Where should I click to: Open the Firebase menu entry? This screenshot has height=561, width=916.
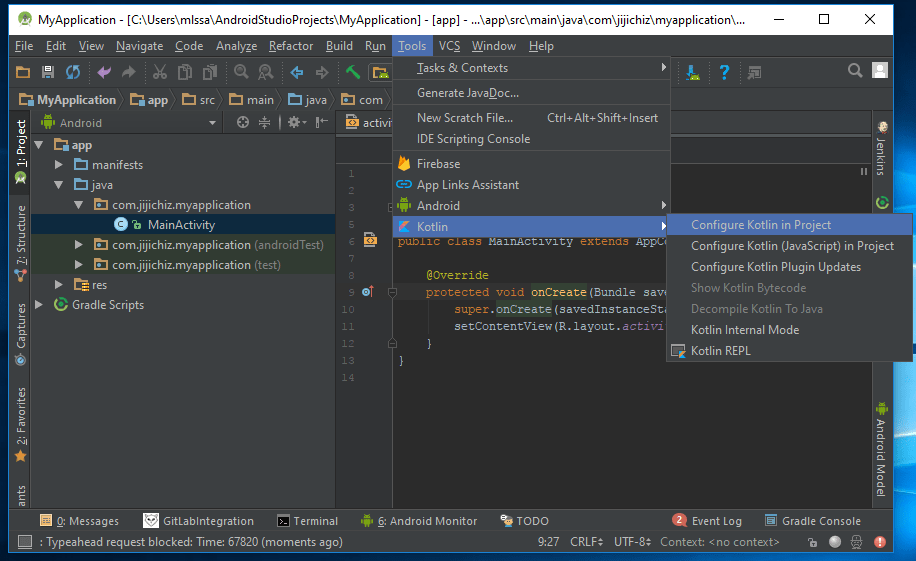(x=531, y=164)
